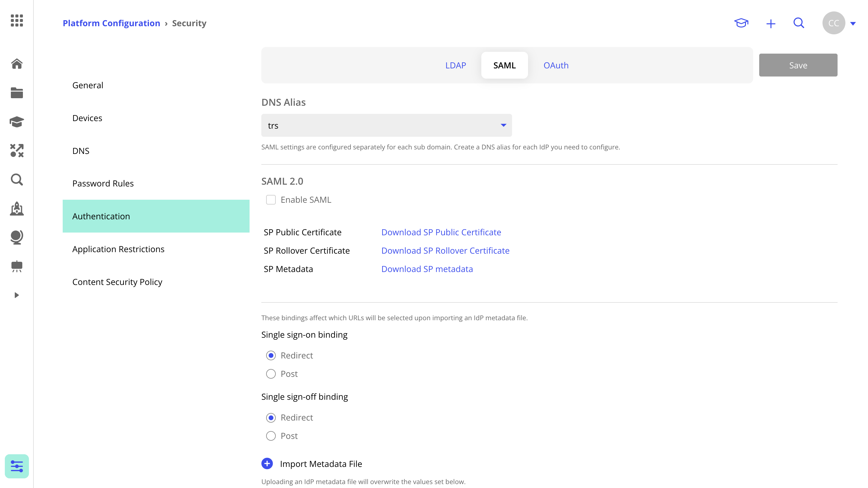Click the blue Import Metadata File plus icon

267,463
